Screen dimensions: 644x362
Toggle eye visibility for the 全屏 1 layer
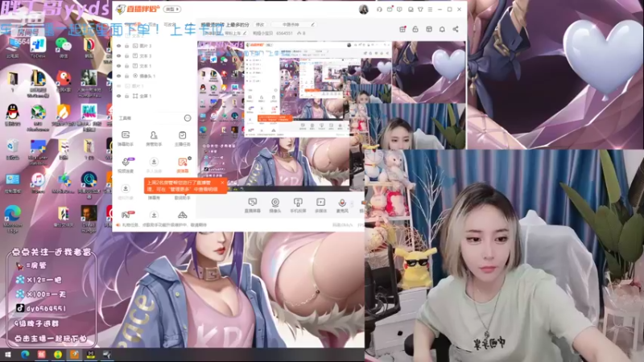tap(118, 96)
